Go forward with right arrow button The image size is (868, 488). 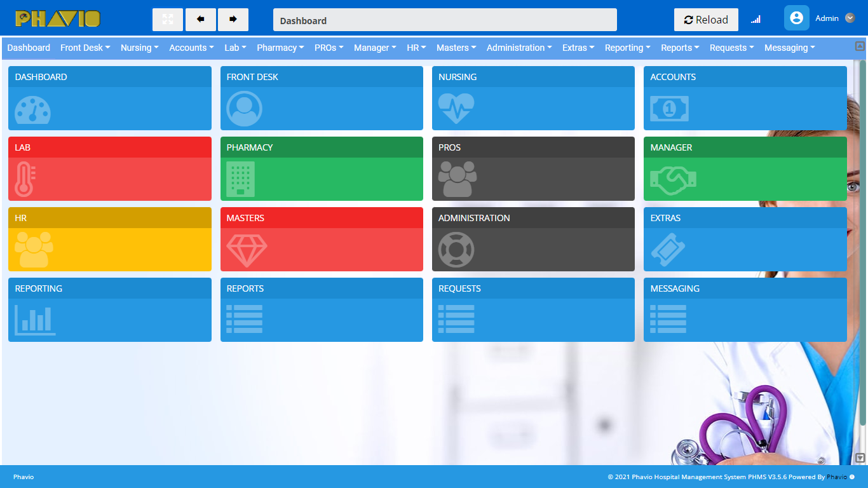point(233,20)
